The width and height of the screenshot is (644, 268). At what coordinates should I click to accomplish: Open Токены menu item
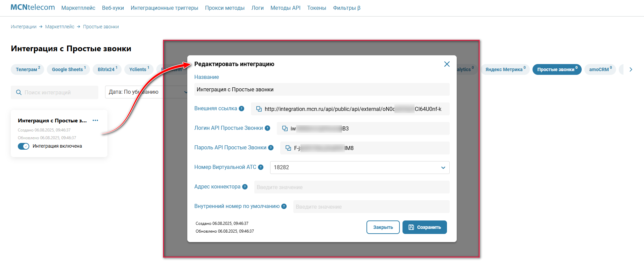tap(317, 8)
